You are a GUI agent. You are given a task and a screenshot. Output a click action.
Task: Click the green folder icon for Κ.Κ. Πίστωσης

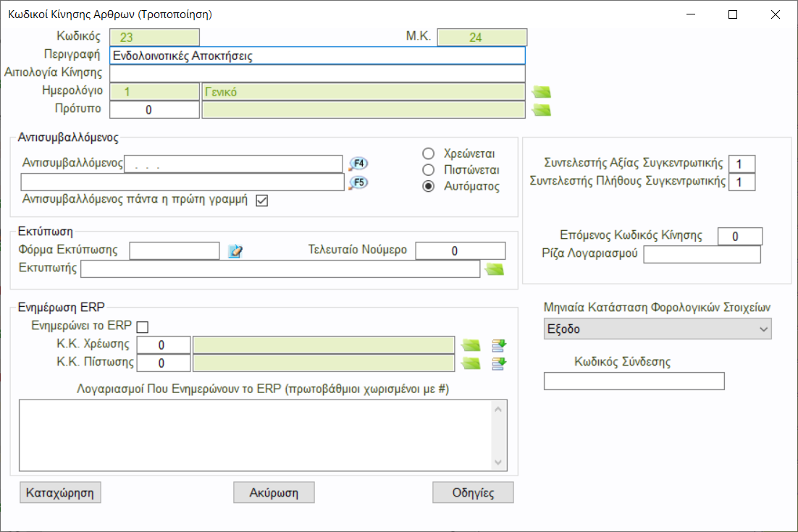pos(471,363)
